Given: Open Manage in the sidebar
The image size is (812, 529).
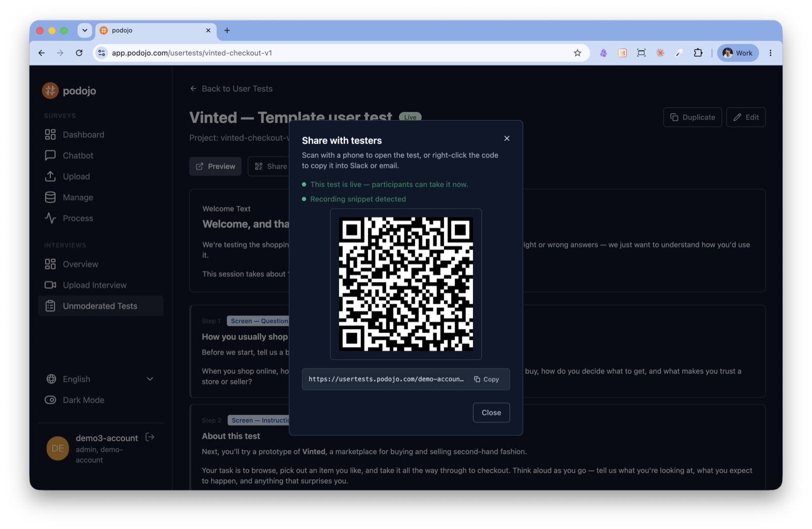Looking at the screenshot, I should click(x=100, y=197).
